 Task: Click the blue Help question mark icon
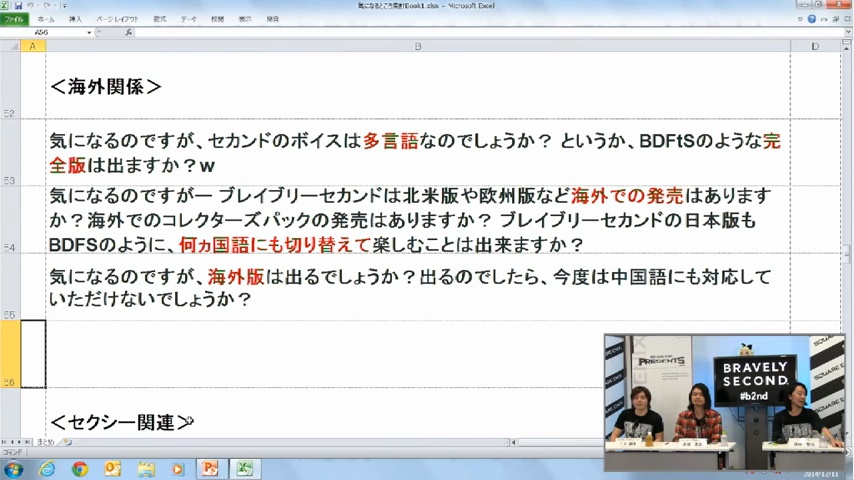(812, 19)
